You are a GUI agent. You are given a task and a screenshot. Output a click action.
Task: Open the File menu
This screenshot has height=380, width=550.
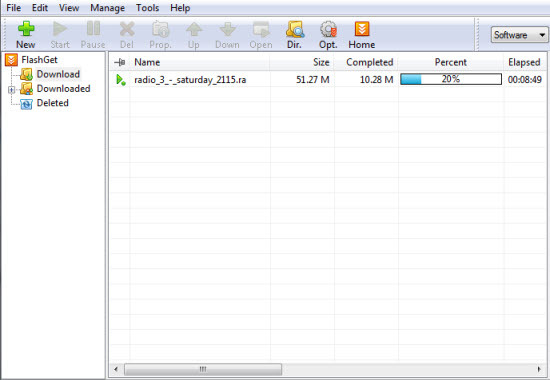(x=13, y=8)
